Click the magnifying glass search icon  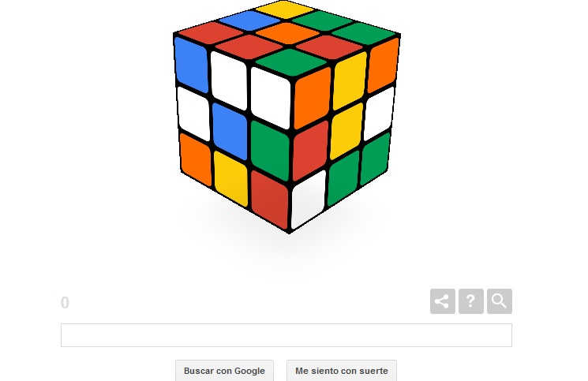tap(500, 301)
